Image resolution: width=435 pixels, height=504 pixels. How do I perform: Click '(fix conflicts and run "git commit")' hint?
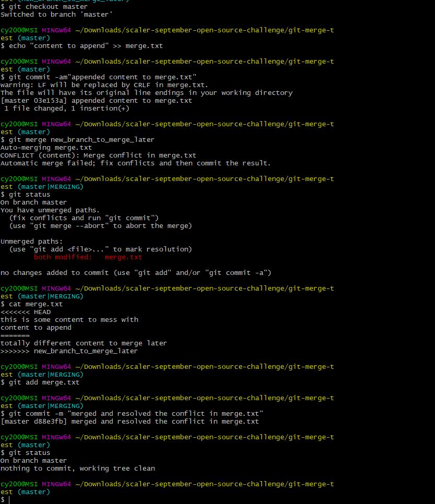pos(84,218)
